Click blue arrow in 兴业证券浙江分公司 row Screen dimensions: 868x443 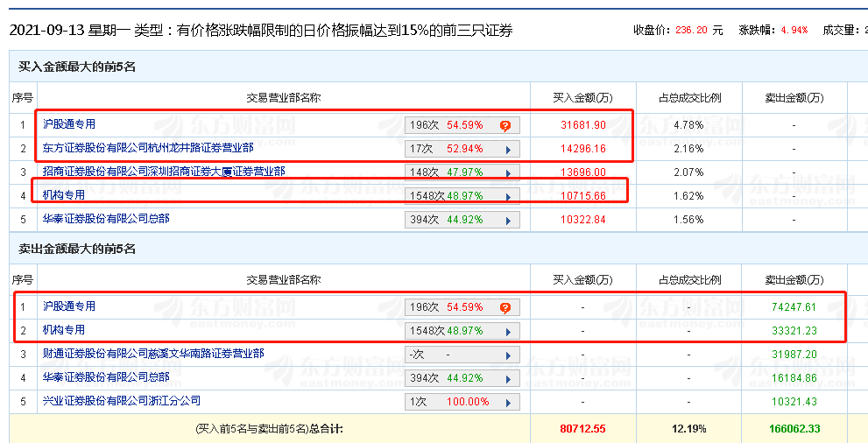(x=508, y=402)
